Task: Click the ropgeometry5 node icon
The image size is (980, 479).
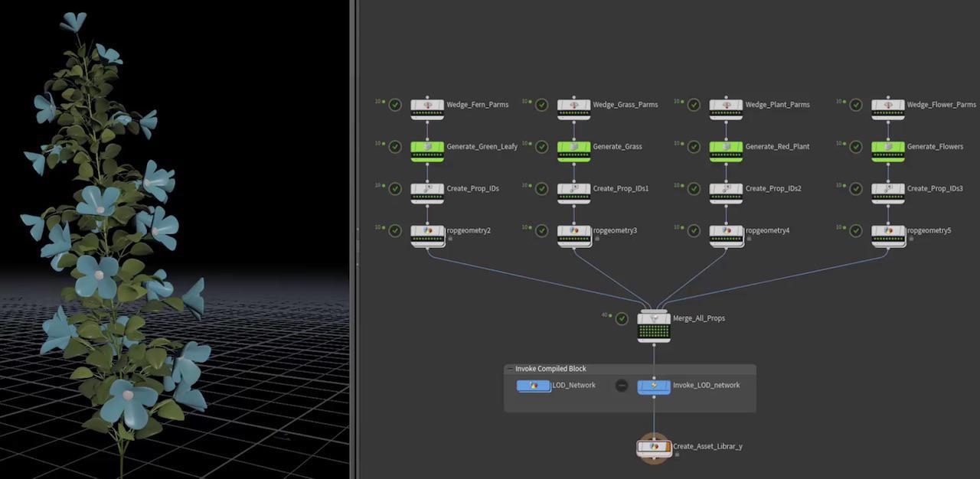Action: click(888, 230)
